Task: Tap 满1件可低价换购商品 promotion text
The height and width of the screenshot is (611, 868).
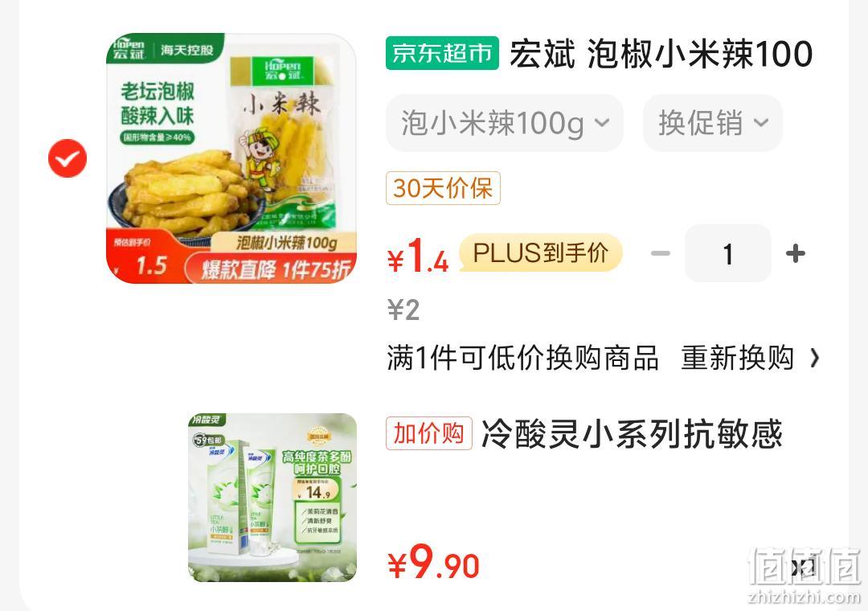Action: tap(522, 358)
